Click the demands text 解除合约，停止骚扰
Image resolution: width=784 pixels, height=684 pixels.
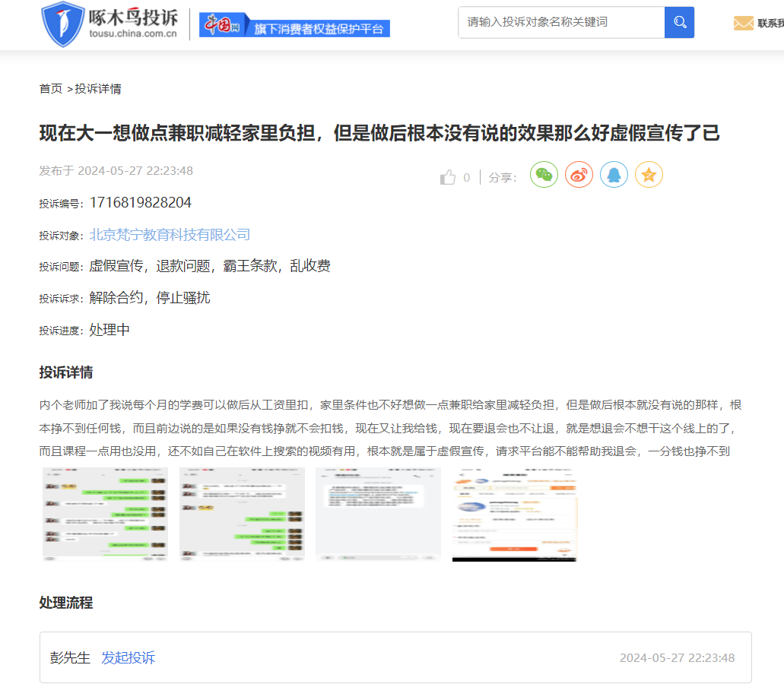150,298
